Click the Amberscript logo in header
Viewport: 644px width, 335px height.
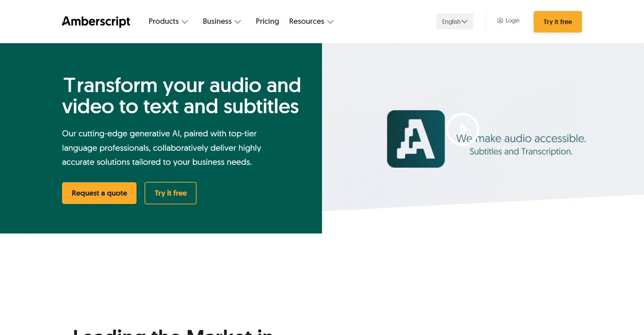[96, 21]
